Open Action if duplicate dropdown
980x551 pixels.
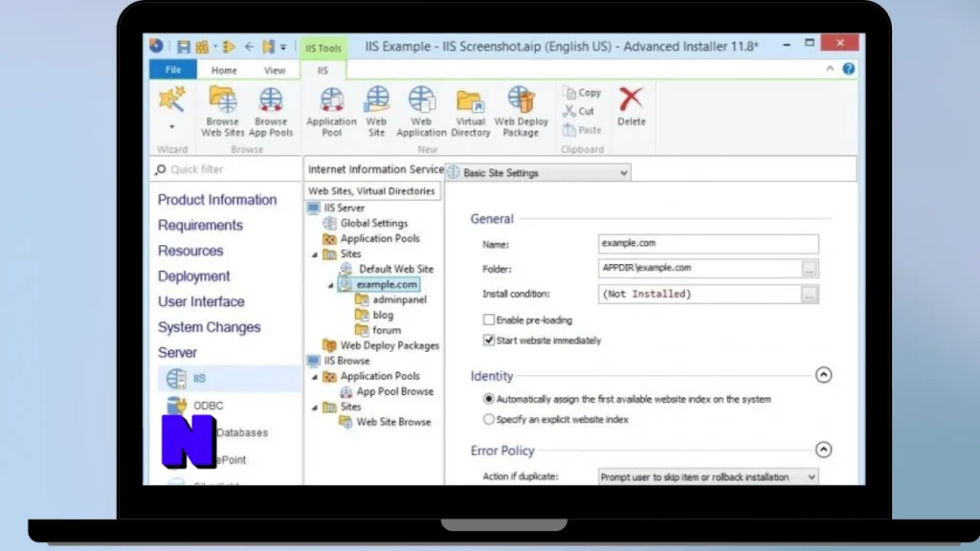coord(707,477)
